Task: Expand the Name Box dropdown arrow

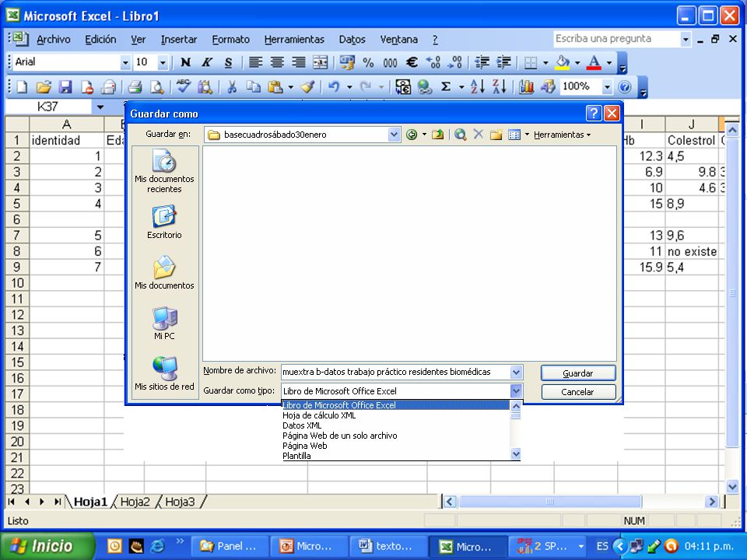Action: [x=100, y=107]
